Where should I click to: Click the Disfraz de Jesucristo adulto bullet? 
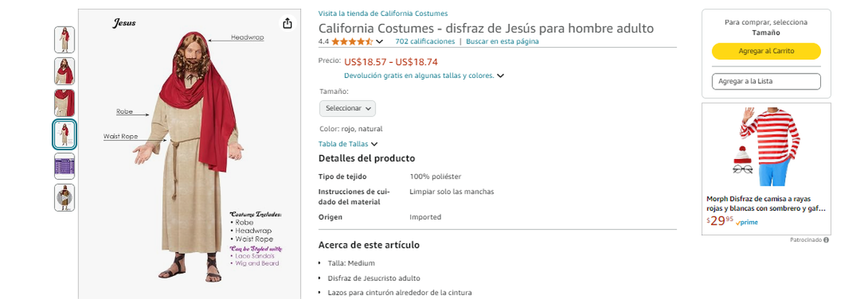pyautogui.click(x=374, y=278)
